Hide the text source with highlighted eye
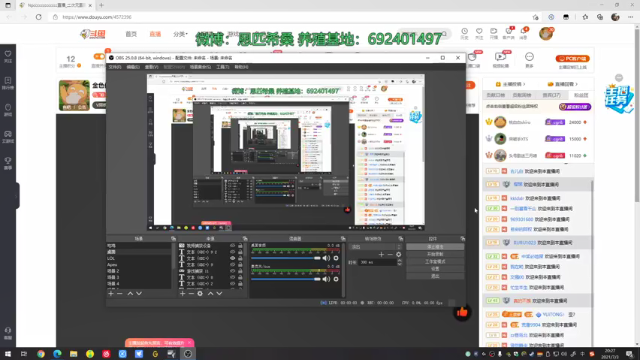640x360 pixels. click(233, 258)
